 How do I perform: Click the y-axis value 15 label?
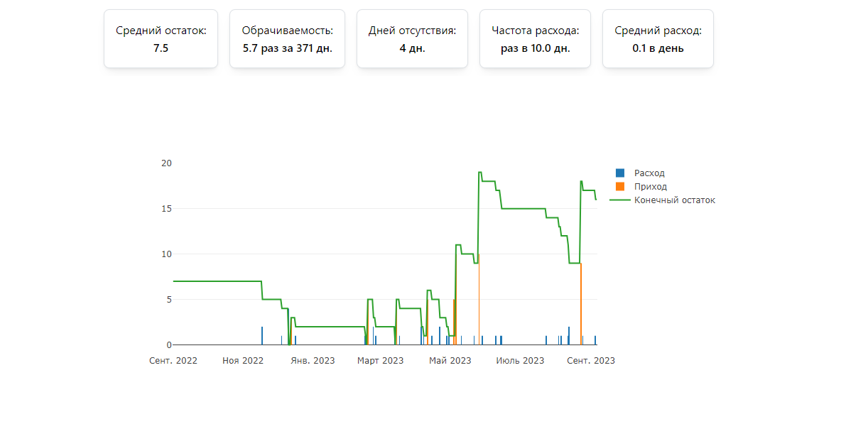tap(166, 209)
